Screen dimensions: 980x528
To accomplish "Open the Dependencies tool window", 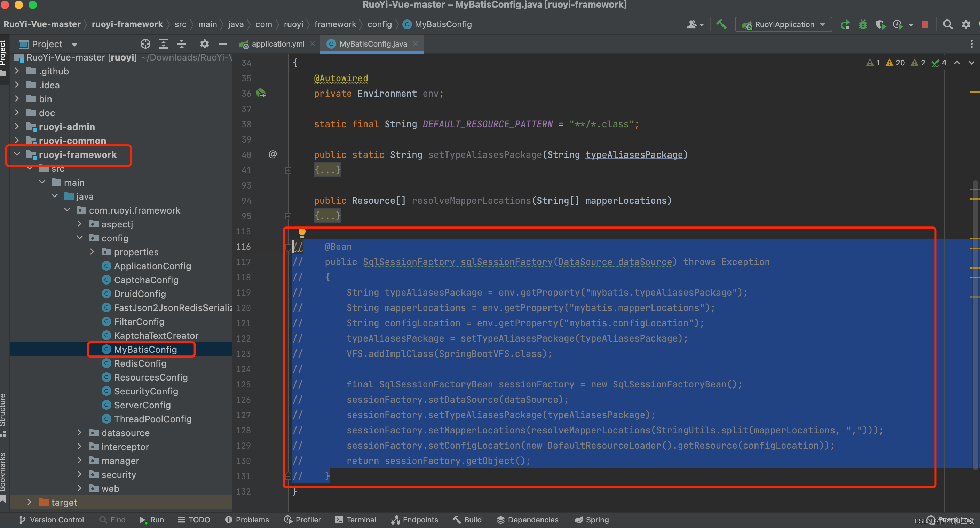I will point(527,520).
